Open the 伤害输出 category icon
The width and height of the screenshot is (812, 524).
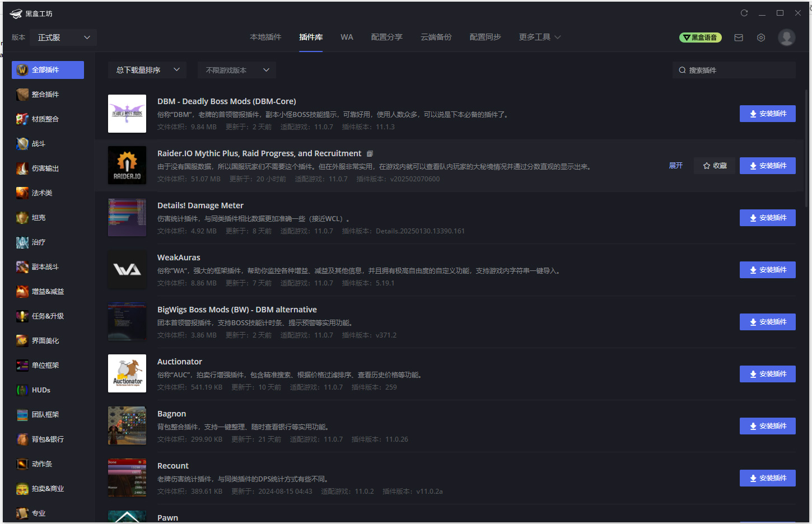22,169
